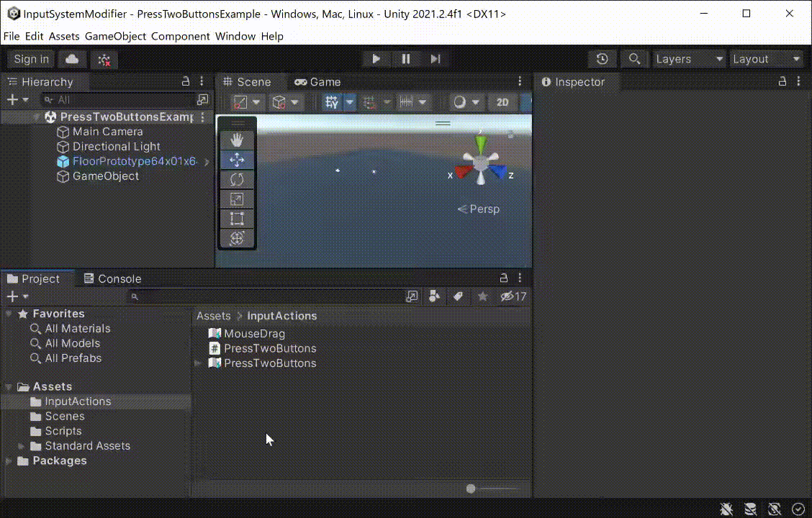Open Undo History button
812x518 pixels.
click(x=603, y=59)
